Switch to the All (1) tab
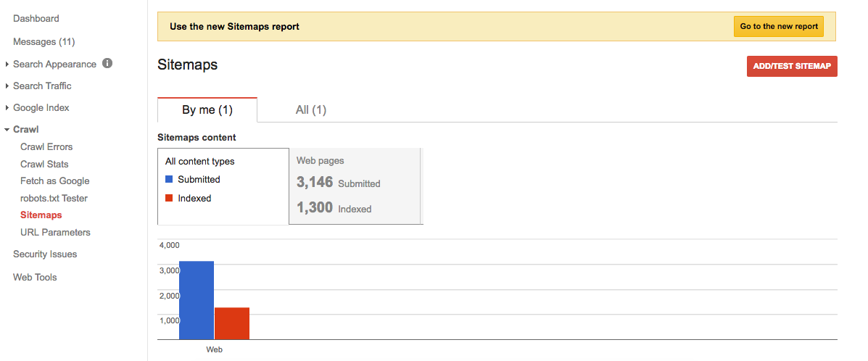 311,110
